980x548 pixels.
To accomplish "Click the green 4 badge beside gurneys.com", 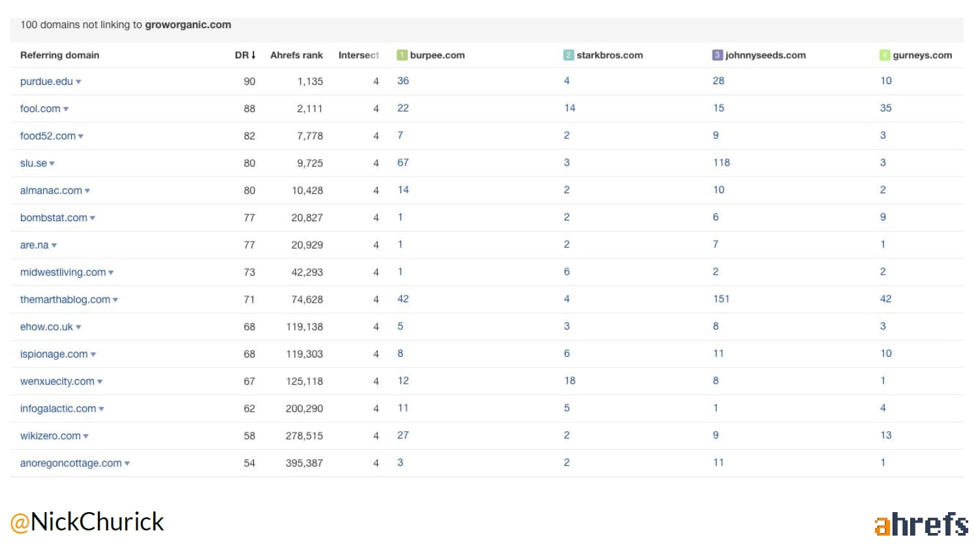I will [x=884, y=55].
